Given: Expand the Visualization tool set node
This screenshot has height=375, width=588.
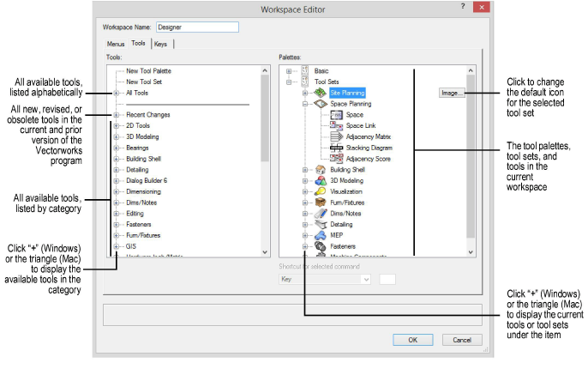Looking at the screenshot, I should tap(305, 191).
